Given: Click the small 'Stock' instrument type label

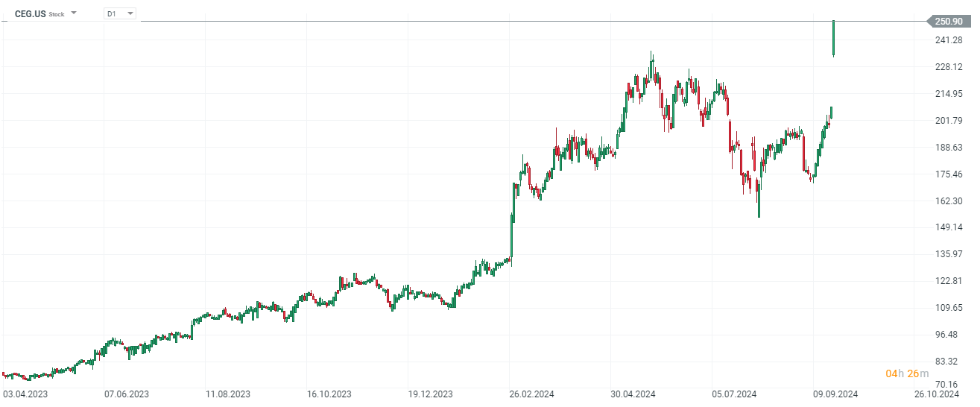Looking at the screenshot, I should [x=57, y=14].
